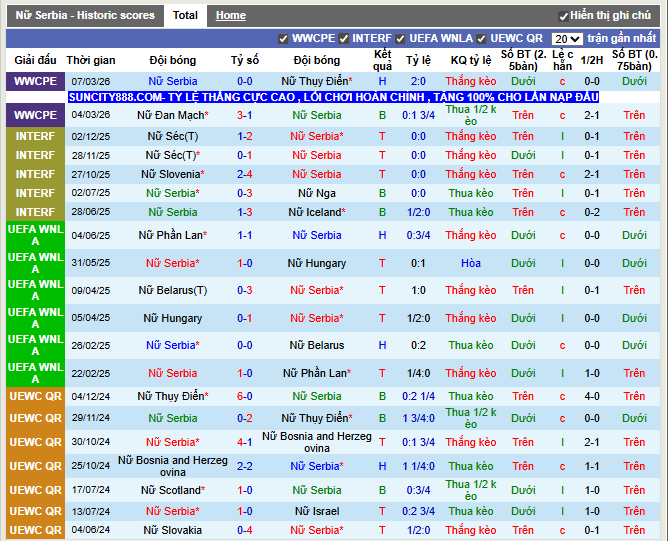Screen dimensions: 668x541
Task: Click the 'Tỷ số' column header
Action: pos(244,60)
